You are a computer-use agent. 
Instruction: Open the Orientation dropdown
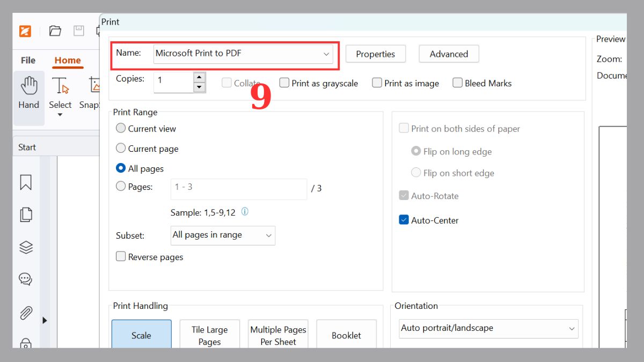489,328
